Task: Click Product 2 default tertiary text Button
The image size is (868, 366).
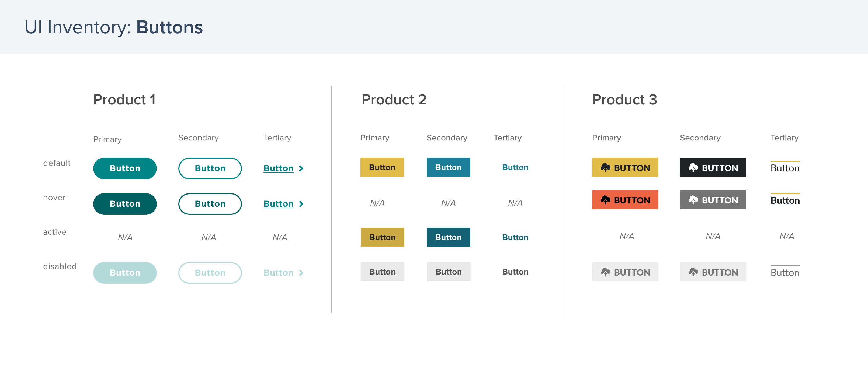Action: point(515,167)
